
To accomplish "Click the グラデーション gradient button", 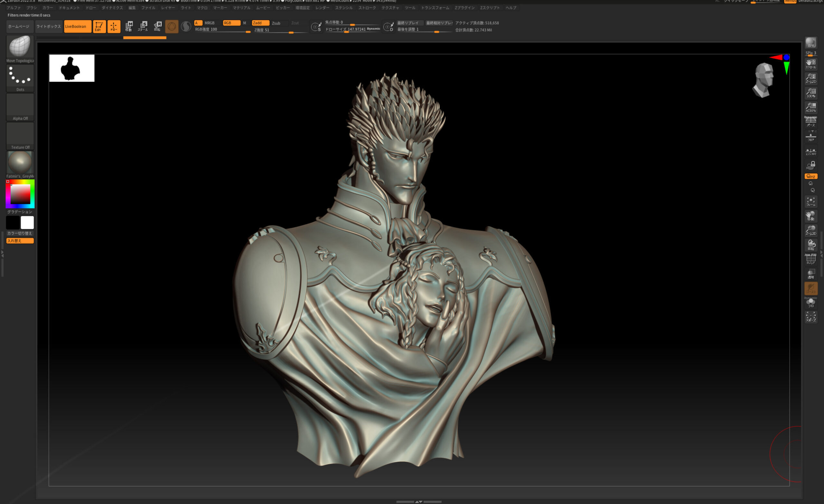I will pos(20,212).
